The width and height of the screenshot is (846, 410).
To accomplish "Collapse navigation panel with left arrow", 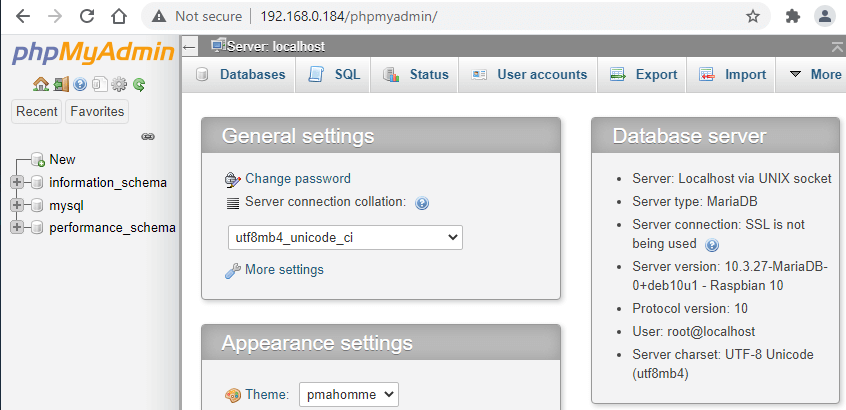I will pos(189,47).
